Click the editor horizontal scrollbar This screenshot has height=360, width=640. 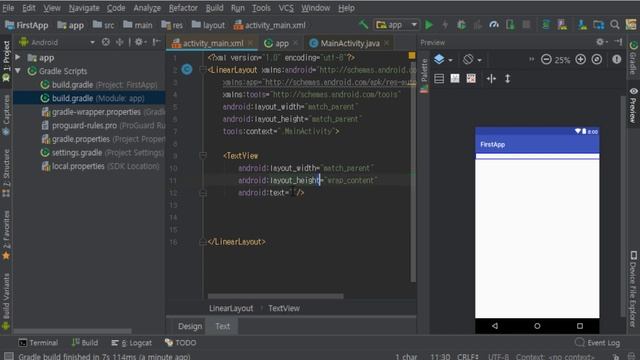click(x=276, y=296)
